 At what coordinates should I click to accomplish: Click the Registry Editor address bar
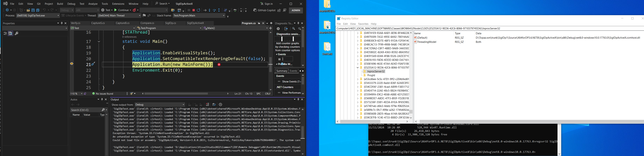coord(490,29)
